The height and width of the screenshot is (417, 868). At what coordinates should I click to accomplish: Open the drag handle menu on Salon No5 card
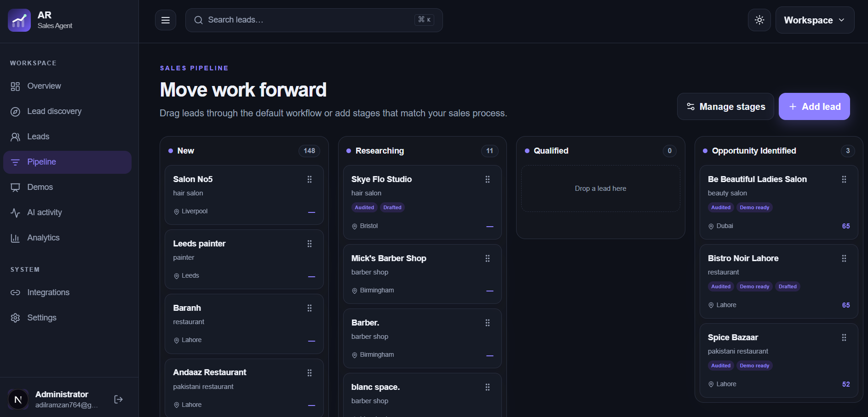(x=310, y=179)
